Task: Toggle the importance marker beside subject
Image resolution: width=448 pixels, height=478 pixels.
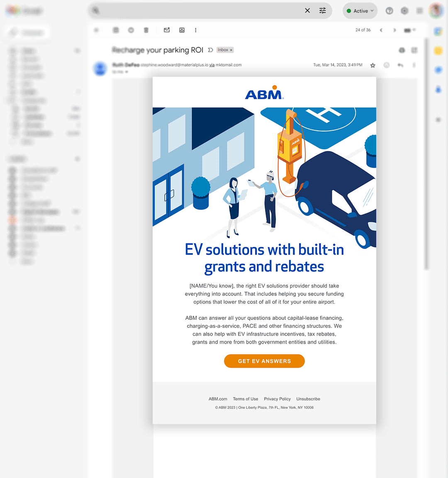Action: click(x=210, y=50)
